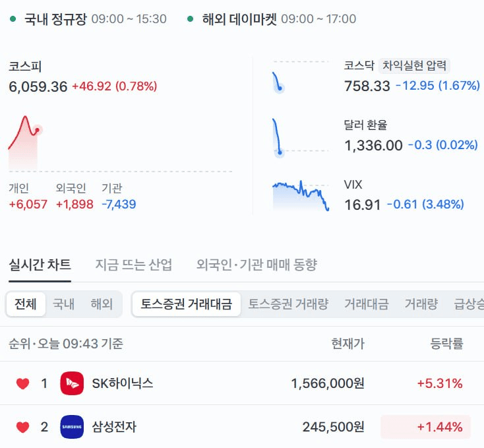Click the 차익실현 압력 badge

(414, 66)
